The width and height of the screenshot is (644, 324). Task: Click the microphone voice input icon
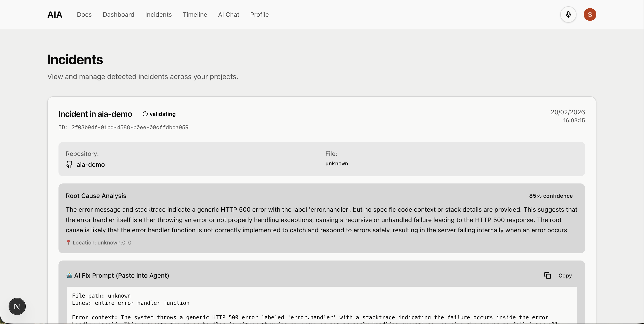coord(568,14)
